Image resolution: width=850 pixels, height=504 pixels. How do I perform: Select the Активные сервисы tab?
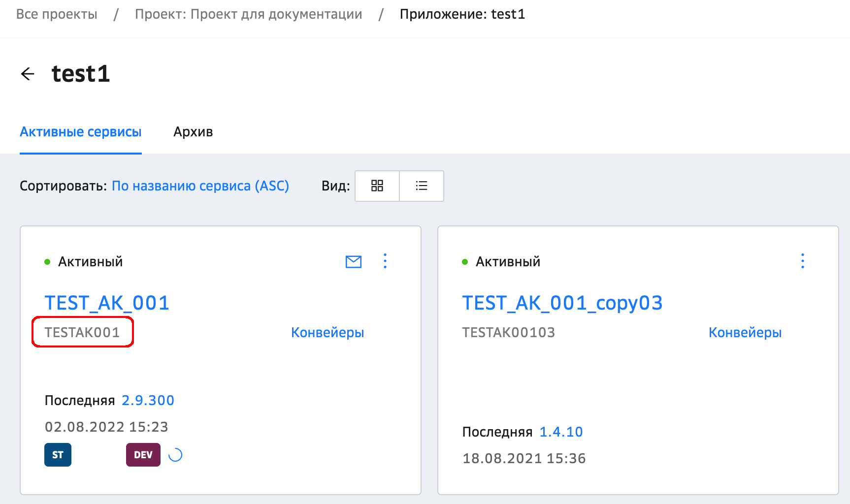pyautogui.click(x=81, y=132)
